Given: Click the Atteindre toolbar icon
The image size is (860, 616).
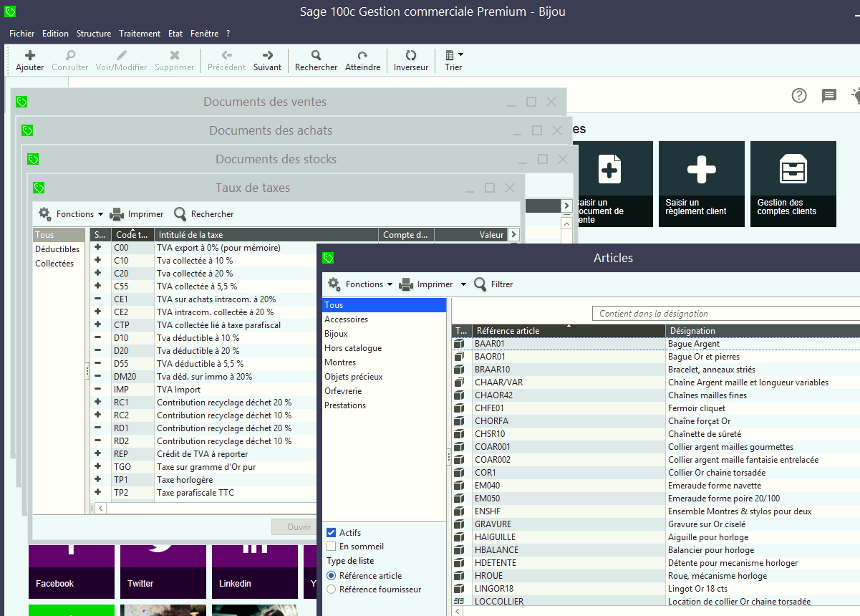Looking at the screenshot, I should pyautogui.click(x=362, y=55).
